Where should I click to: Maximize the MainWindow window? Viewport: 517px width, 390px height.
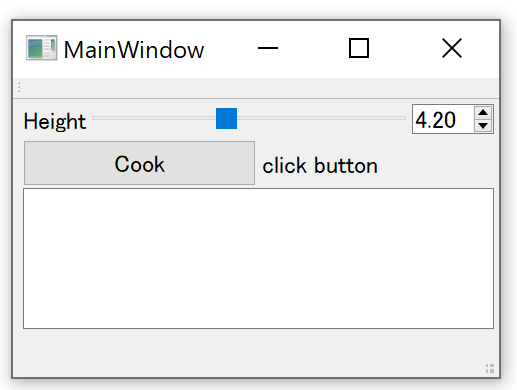coord(359,48)
